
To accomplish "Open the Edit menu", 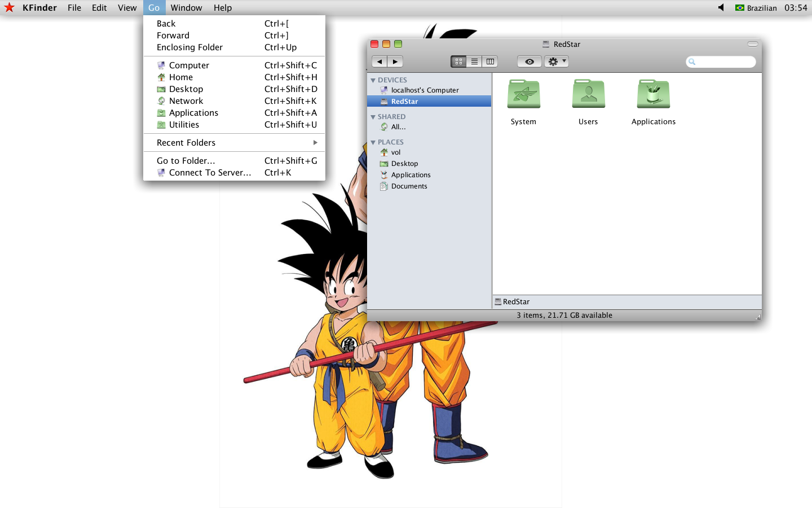I will point(99,7).
